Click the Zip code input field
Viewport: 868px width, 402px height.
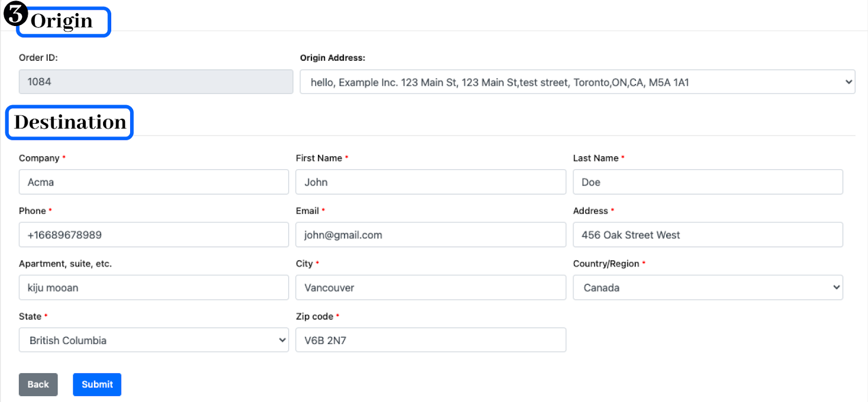pyautogui.click(x=430, y=340)
